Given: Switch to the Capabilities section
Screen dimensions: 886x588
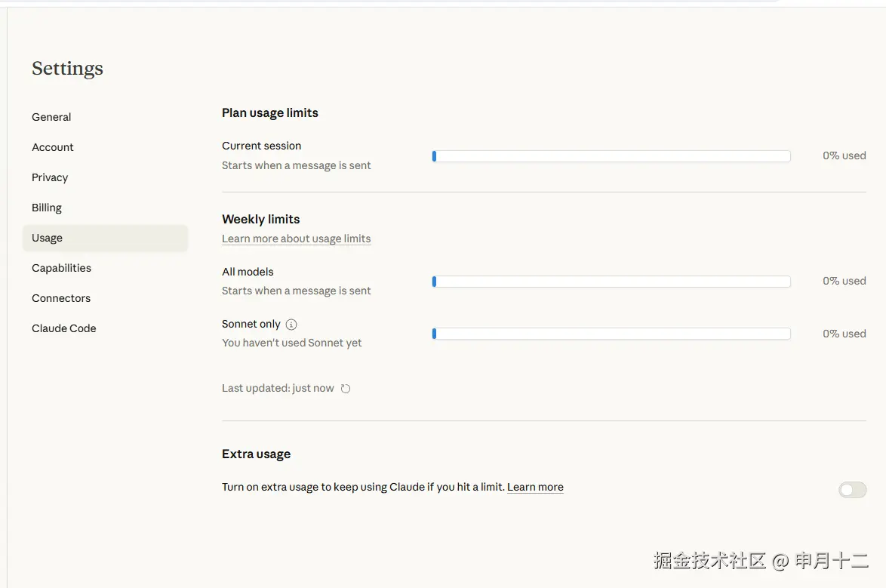Looking at the screenshot, I should coord(61,268).
